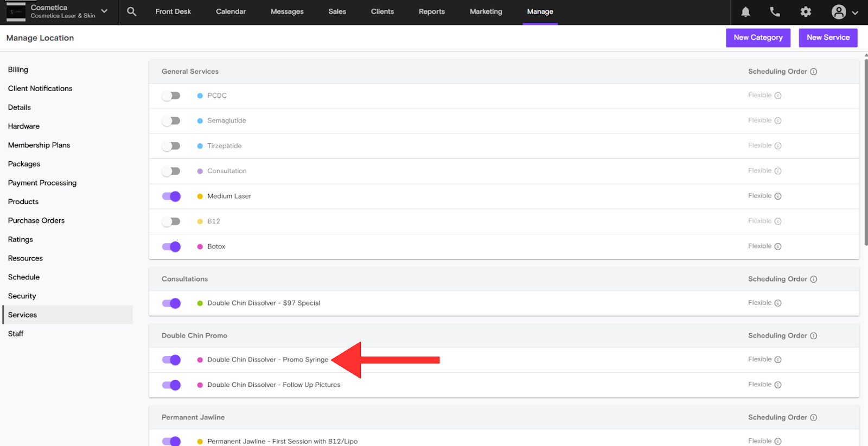The image size is (868, 446).
Task: Disable the Botox service toggle
Action: pos(171,247)
